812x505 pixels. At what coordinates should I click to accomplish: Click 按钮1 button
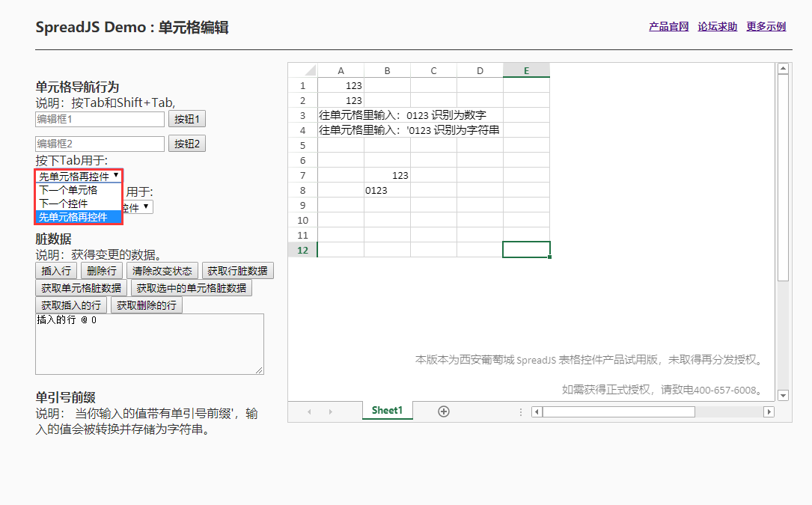[187, 119]
